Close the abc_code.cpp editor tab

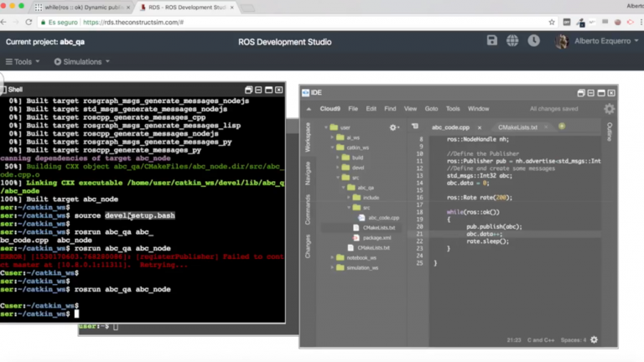click(480, 127)
